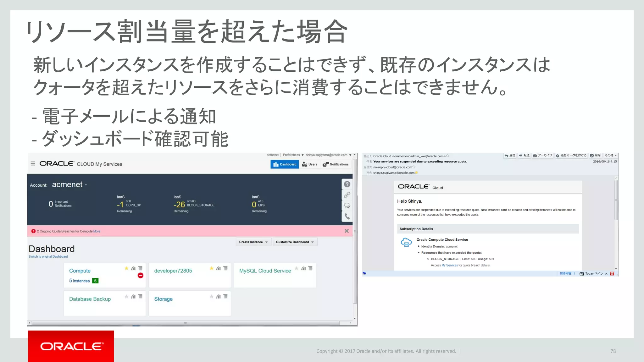Open the Database Backup service link
The image size is (644, 362).
90,299
